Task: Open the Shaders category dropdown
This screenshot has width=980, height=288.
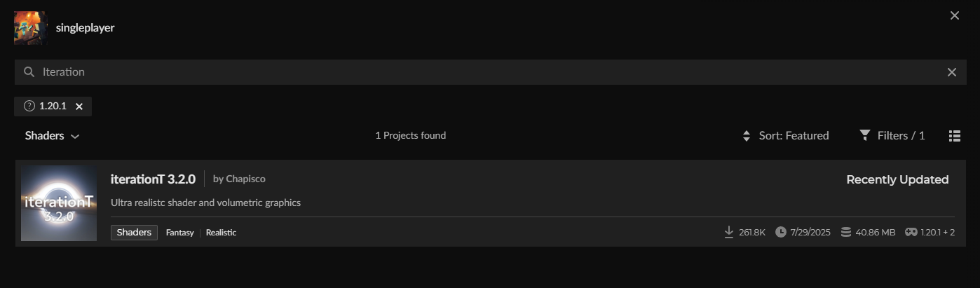Action: click(52, 136)
